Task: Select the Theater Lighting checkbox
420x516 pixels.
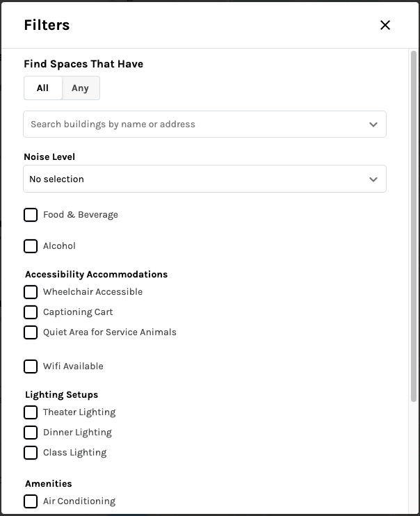Action: (31, 412)
